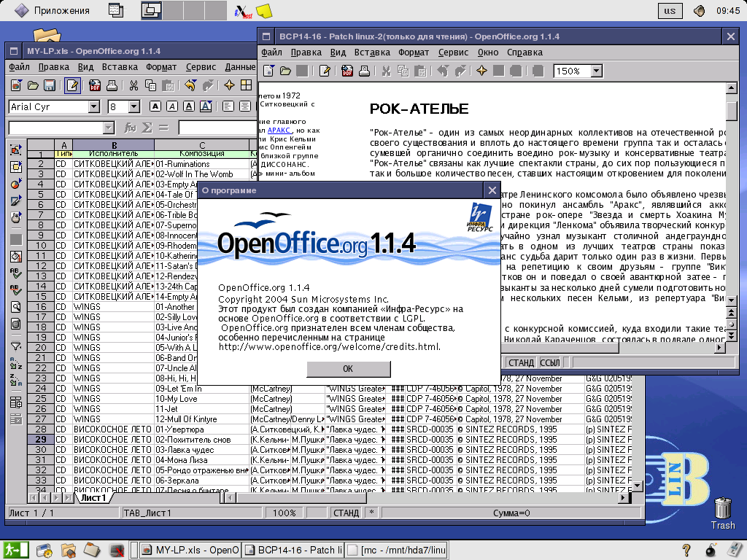Open Data Sources icon in side toolbar
This screenshot has height=560, width=747.
[x=16, y=324]
